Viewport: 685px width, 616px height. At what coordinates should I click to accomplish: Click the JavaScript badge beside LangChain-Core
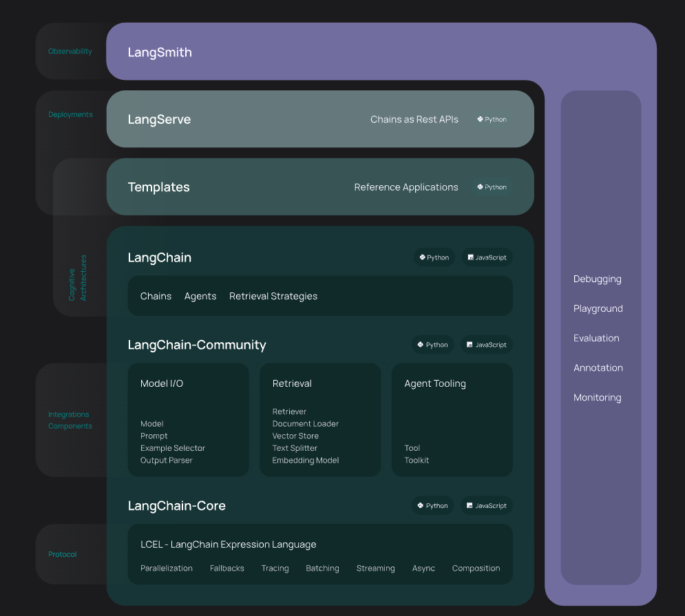(486, 505)
